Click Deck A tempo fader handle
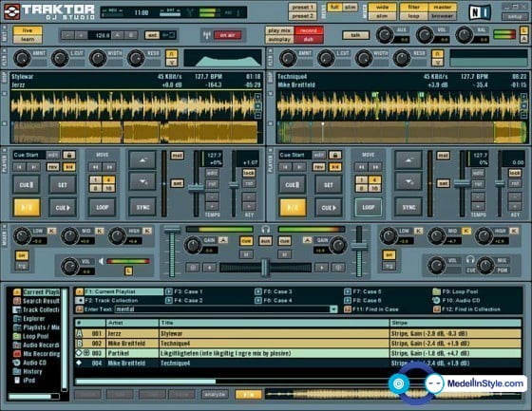 pos(196,188)
